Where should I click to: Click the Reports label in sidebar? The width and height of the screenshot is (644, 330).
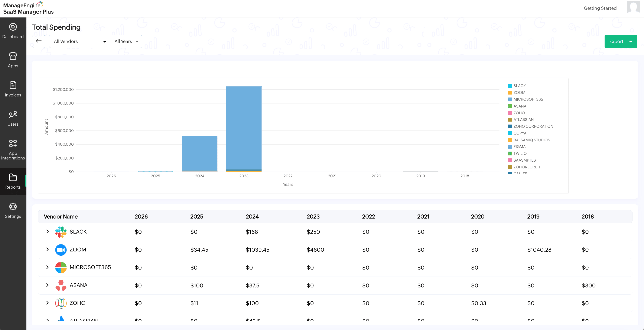13,187
